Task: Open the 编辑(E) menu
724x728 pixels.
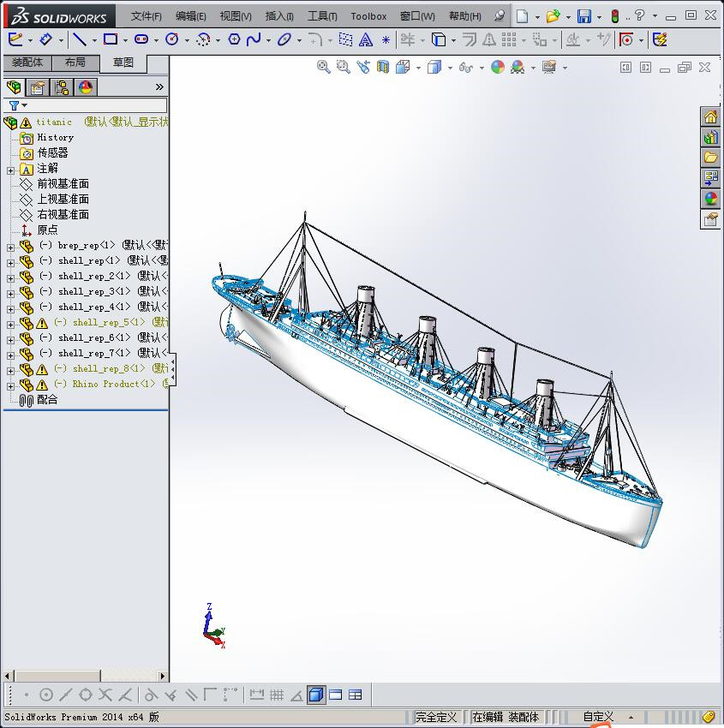Action: point(190,16)
